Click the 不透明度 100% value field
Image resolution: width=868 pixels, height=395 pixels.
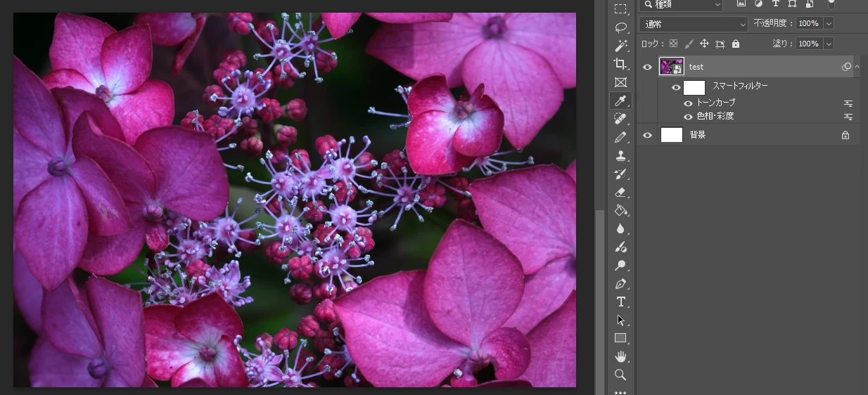[810, 23]
